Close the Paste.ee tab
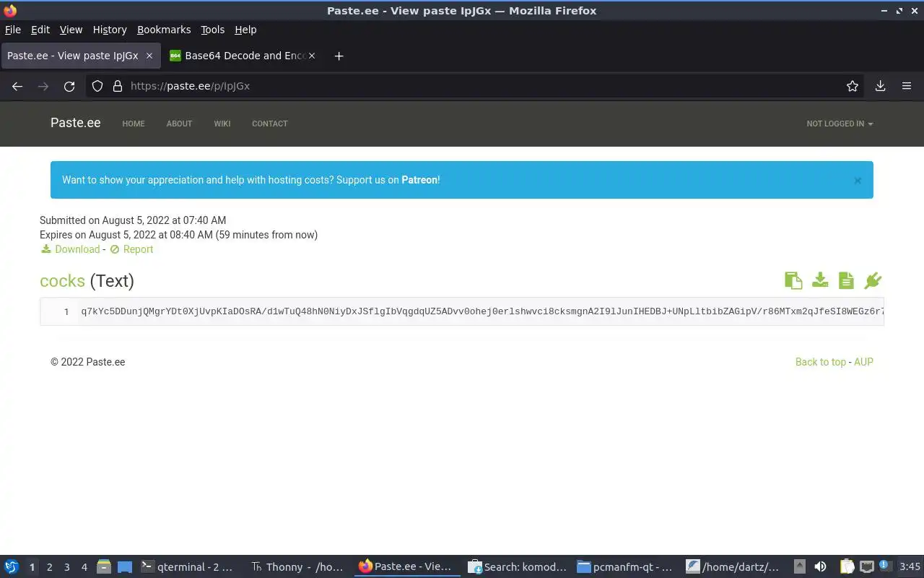 (149, 56)
